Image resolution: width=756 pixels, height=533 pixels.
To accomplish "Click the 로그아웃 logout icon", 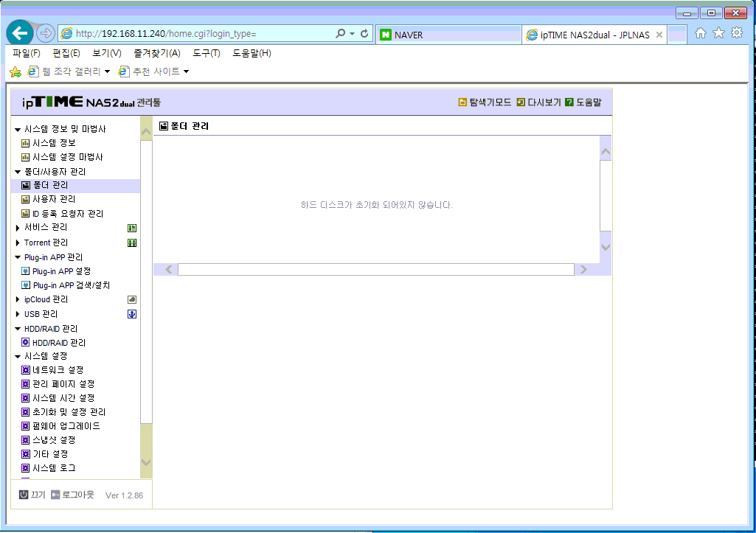I will tap(55, 495).
